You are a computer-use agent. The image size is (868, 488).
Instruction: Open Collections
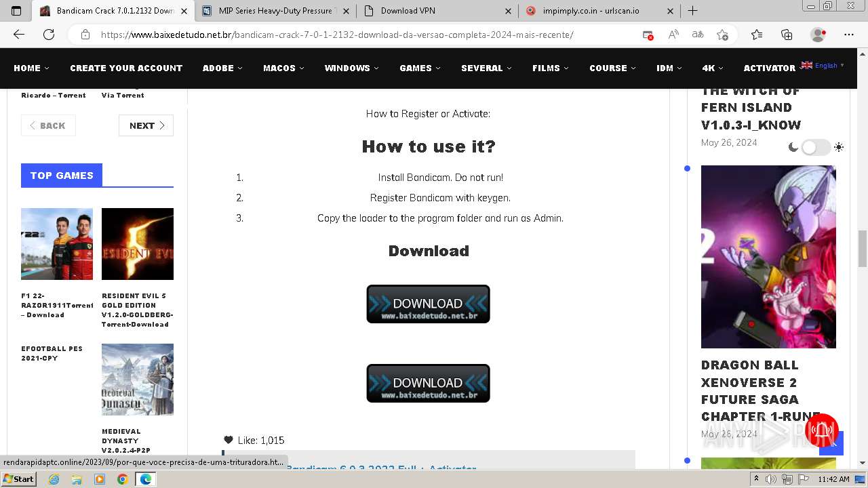[x=787, y=35]
